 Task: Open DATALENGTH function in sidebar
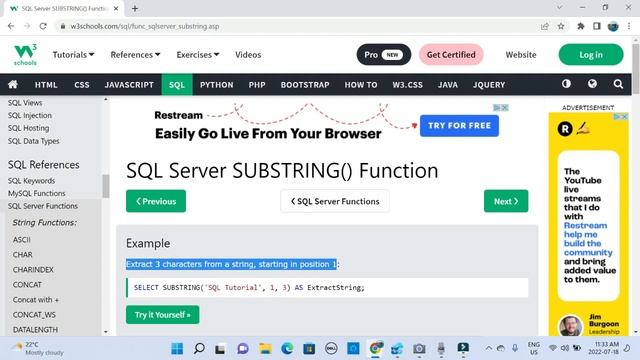click(x=35, y=329)
